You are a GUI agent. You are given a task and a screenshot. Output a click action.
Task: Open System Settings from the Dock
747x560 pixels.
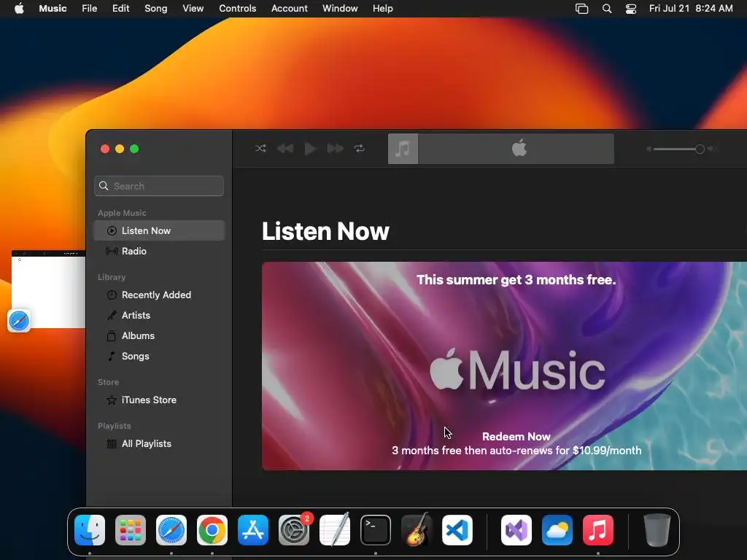tap(294, 530)
